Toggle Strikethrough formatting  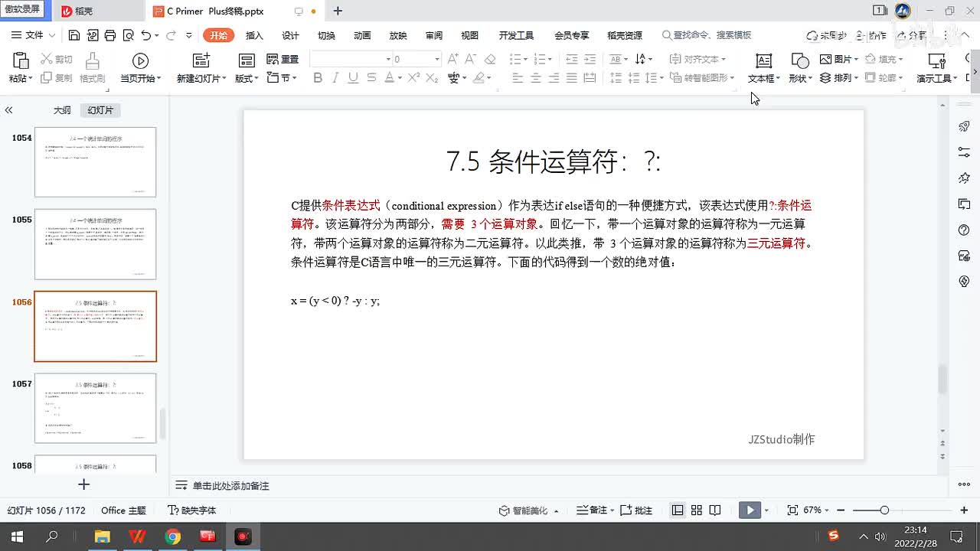[371, 77]
